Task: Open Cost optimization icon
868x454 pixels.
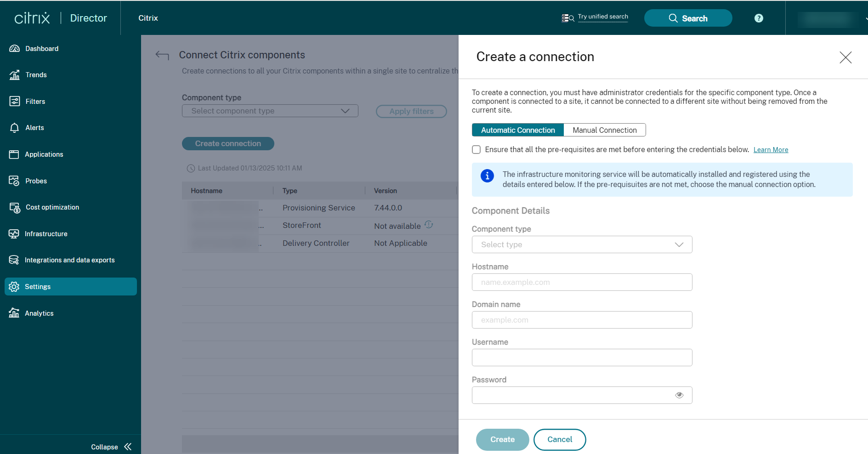Action: (x=15, y=208)
